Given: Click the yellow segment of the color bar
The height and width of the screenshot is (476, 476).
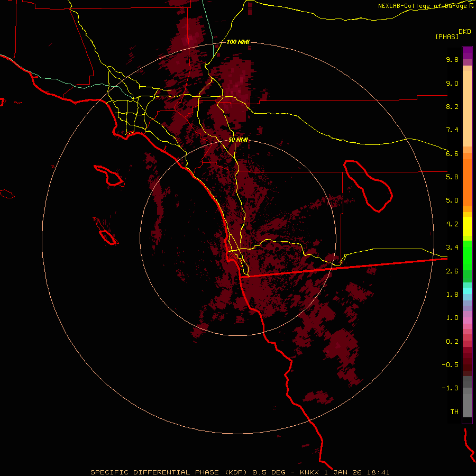Looking at the screenshot, I should [x=467, y=226].
